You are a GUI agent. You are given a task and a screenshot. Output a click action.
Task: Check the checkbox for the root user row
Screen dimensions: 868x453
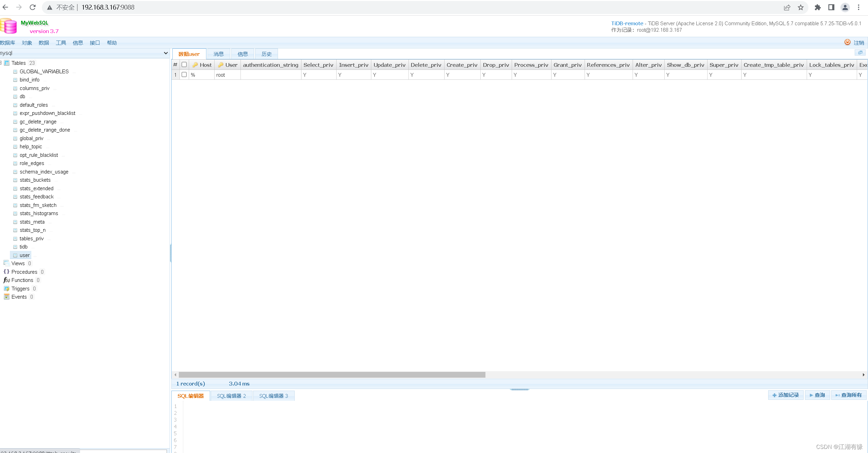click(184, 75)
